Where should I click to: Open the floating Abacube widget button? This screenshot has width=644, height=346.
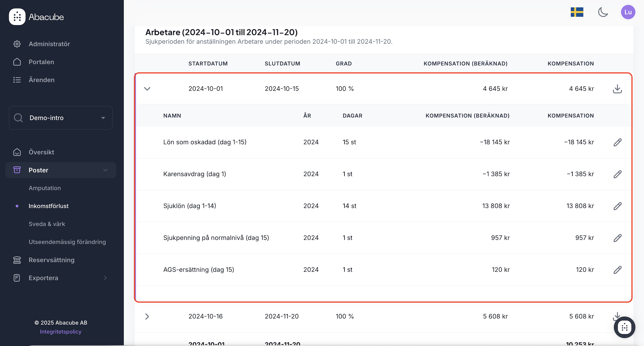point(624,327)
